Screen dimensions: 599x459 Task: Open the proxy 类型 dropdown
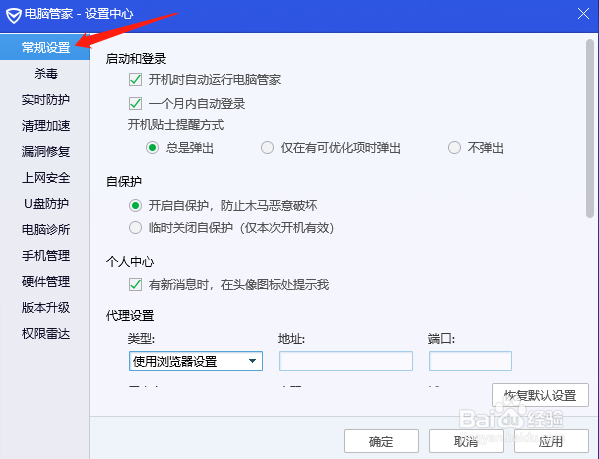[x=196, y=361]
